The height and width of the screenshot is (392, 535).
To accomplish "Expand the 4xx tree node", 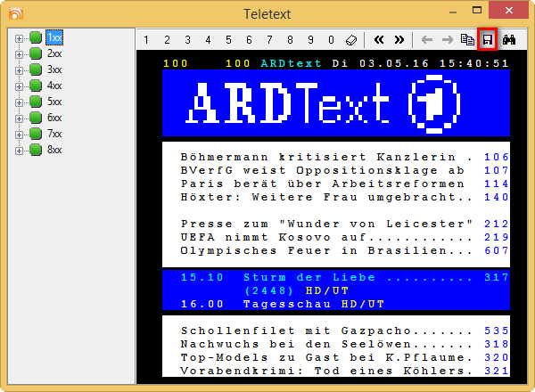I will [x=19, y=86].
